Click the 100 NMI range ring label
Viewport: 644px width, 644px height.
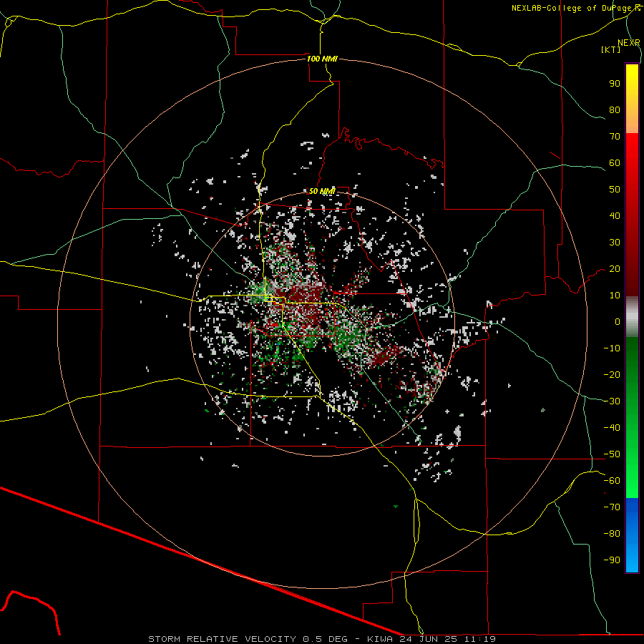[322, 59]
